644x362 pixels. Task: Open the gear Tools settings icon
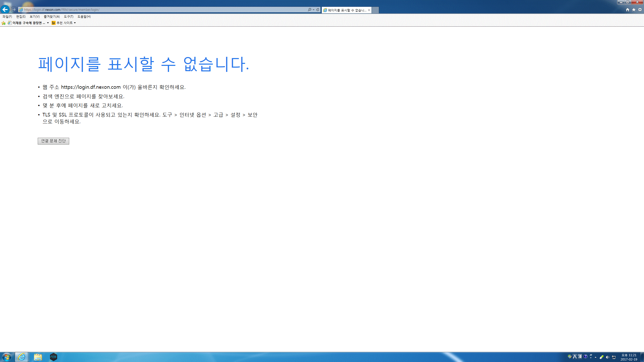(x=640, y=10)
